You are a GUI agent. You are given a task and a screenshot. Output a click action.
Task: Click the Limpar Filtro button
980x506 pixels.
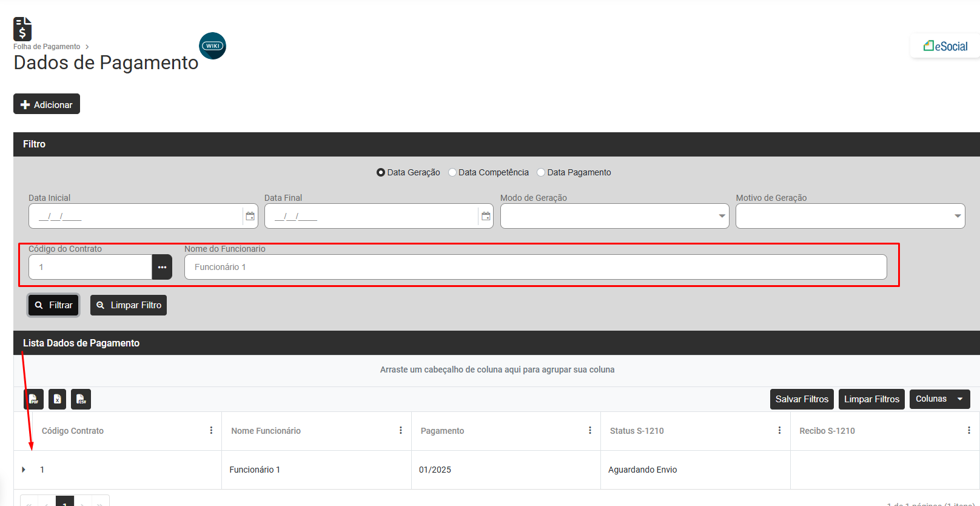coord(129,305)
